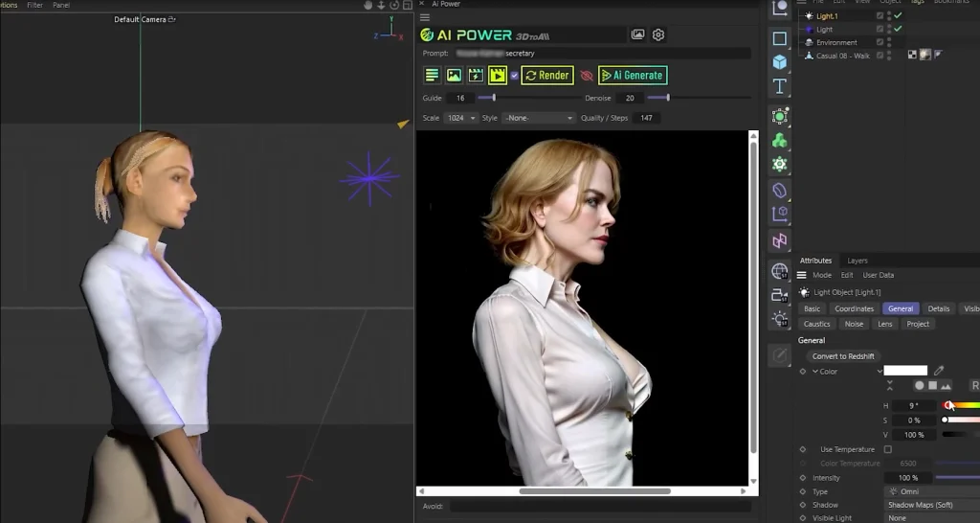Open the globe environment tool

pyautogui.click(x=779, y=271)
